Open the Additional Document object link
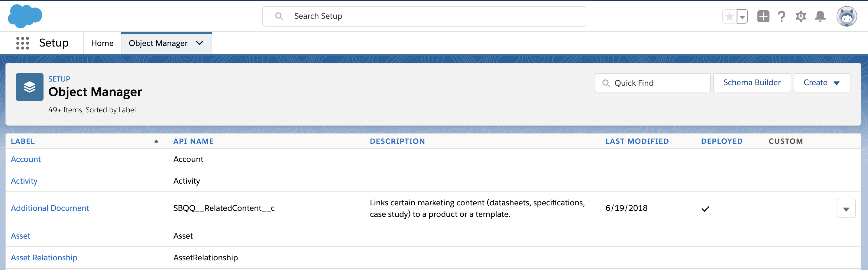 [x=50, y=208]
